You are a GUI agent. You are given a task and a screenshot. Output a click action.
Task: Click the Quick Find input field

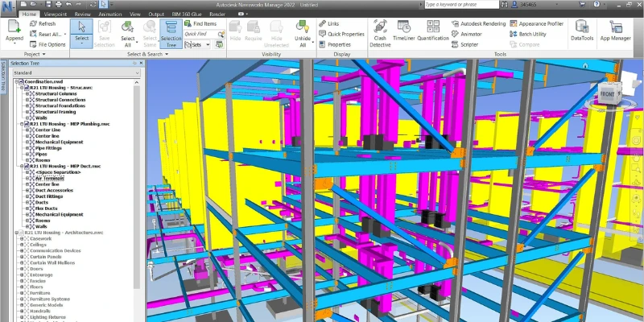(x=200, y=34)
